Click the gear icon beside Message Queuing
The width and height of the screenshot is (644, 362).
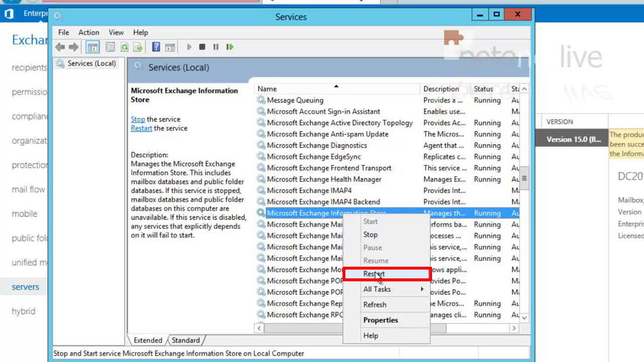coord(261,100)
